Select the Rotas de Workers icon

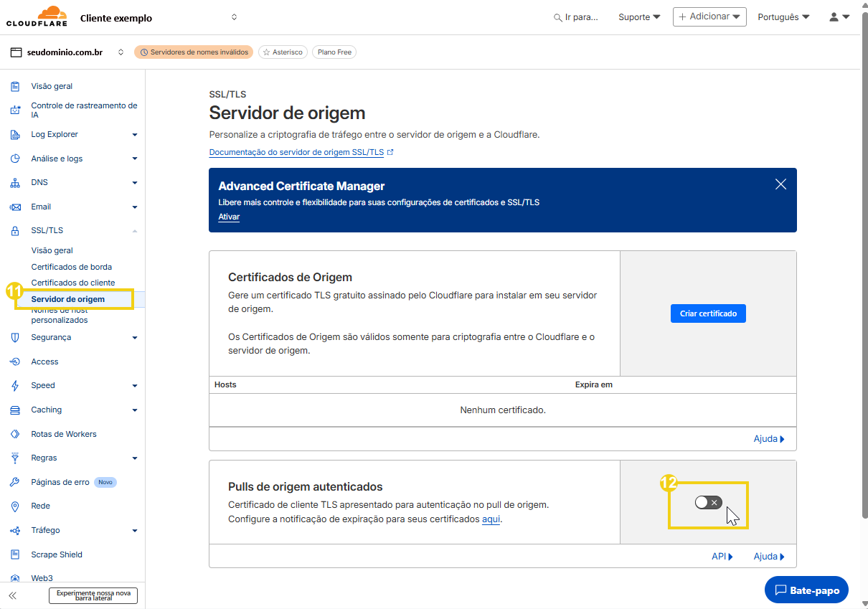(x=15, y=434)
